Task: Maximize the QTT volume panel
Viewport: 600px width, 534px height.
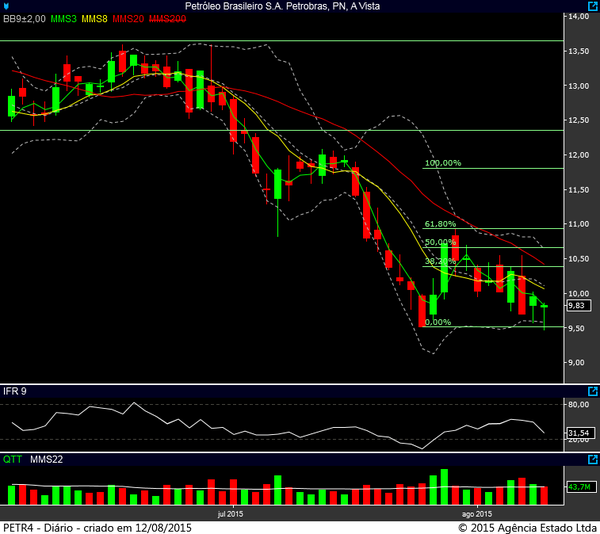Action: tap(592, 460)
